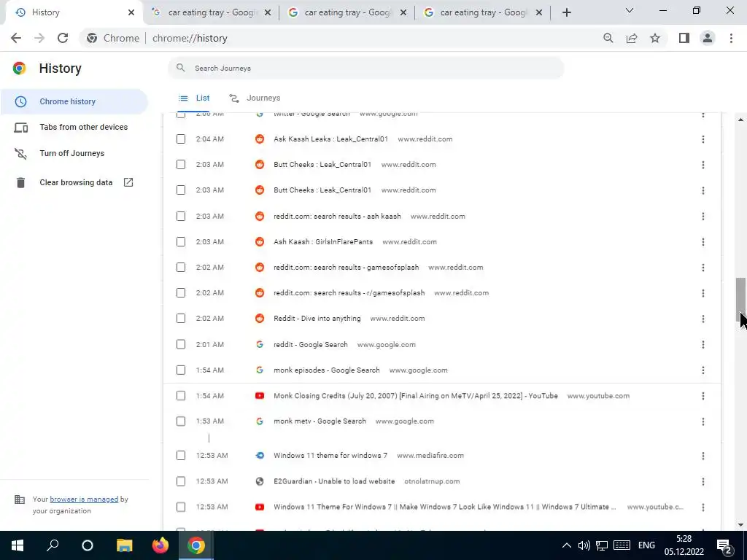Open Clear browsing data external link icon

128,182
